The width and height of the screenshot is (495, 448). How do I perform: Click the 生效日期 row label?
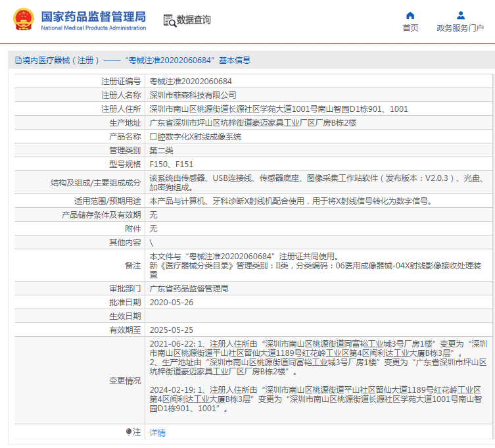point(125,316)
